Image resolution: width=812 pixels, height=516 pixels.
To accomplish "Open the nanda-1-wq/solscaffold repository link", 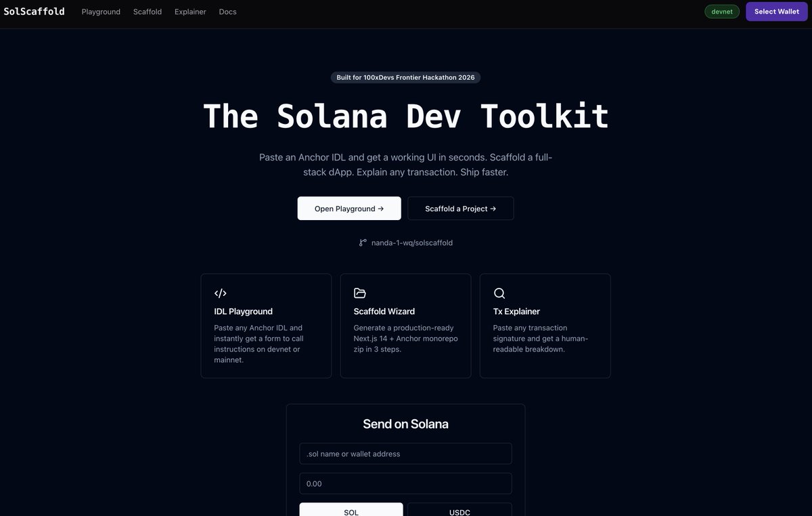I will pos(412,242).
